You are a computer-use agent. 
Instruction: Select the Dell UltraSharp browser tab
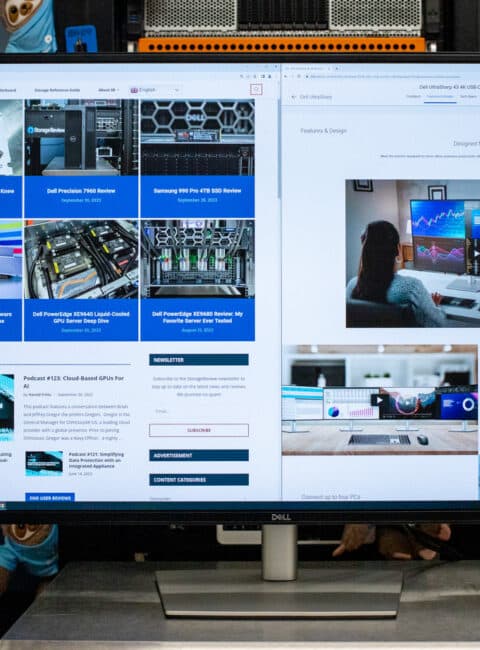pyautogui.click(x=307, y=68)
